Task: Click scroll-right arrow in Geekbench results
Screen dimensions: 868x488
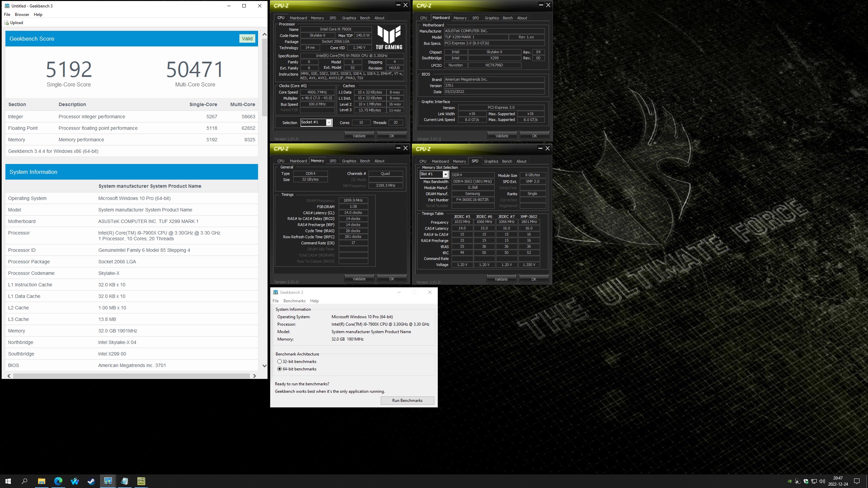Action: point(254,376)
